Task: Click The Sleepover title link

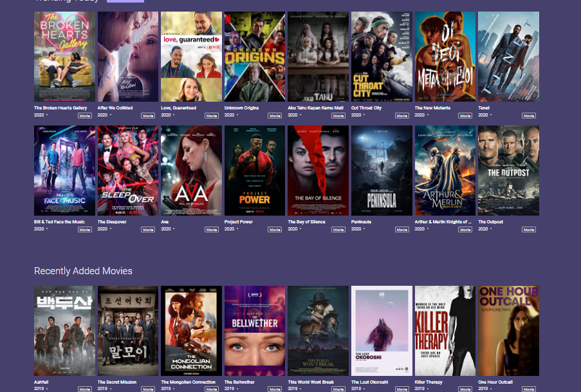Action: [112, 222]
